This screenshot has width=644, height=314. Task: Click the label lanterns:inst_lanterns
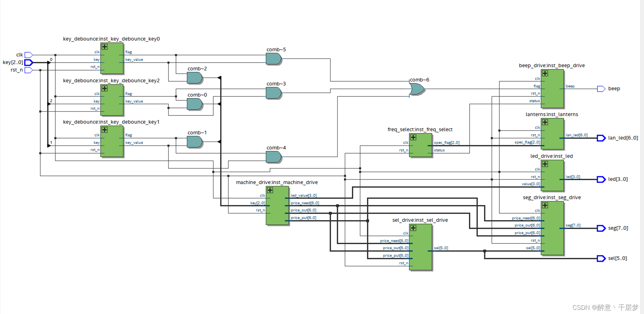pos(552,114)
